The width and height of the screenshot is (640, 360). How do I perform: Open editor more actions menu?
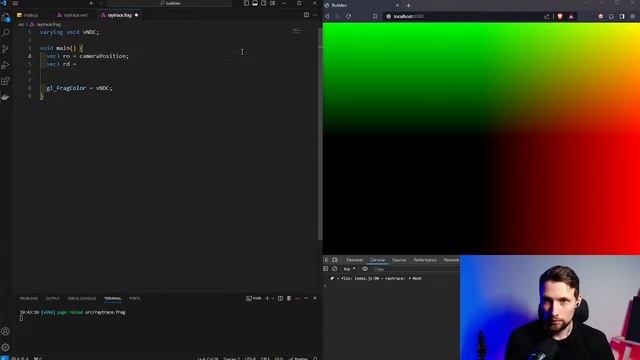(315, 15)
